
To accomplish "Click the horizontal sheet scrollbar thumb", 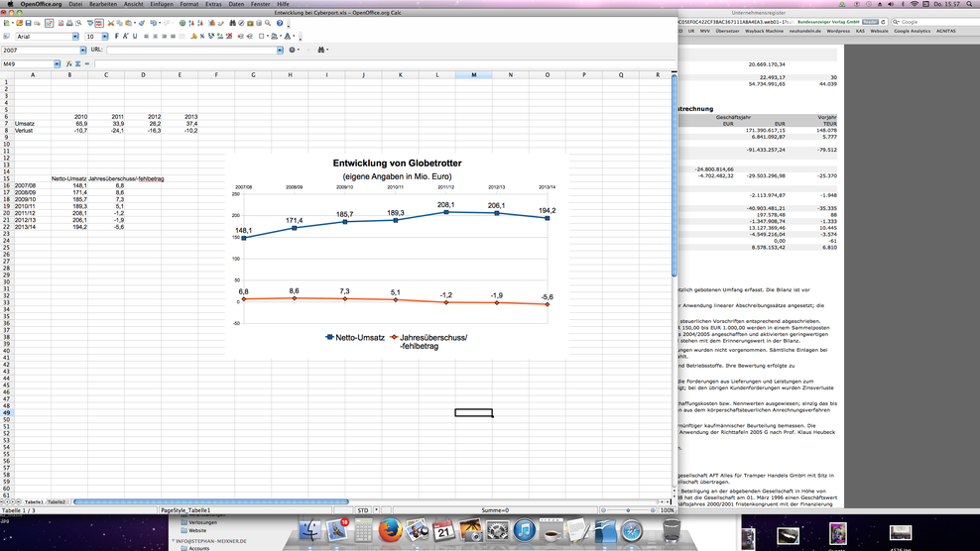I will [x=210, y=501].
